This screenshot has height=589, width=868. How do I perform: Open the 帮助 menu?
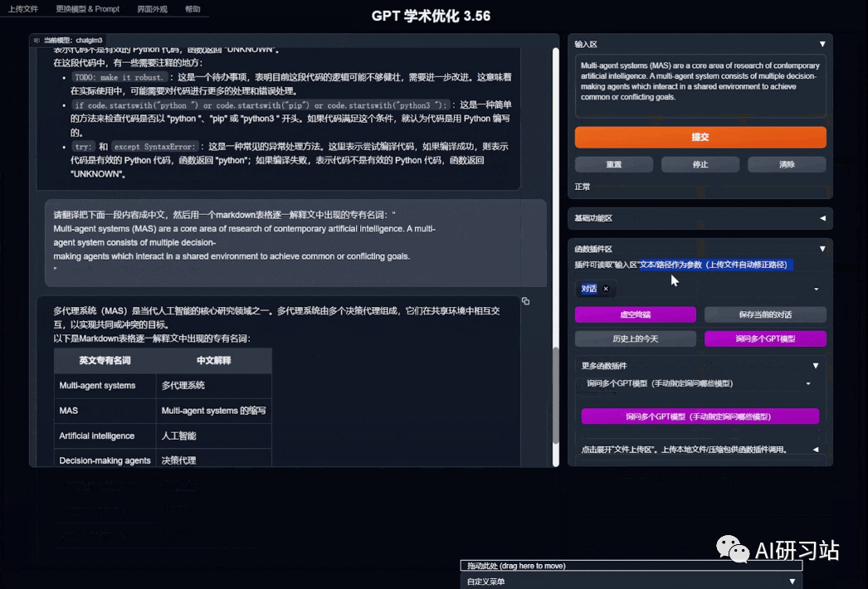tap(193, 9)
